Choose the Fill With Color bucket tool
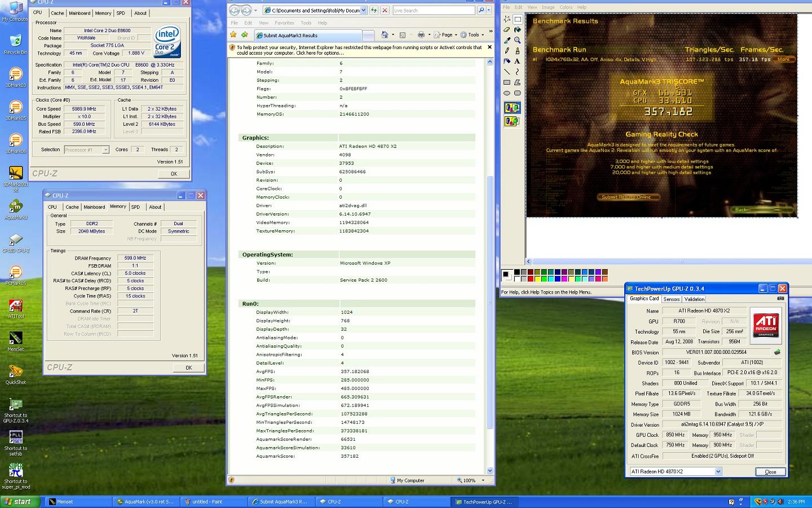The width and height of the screenshot is (812, 508). 517,29
